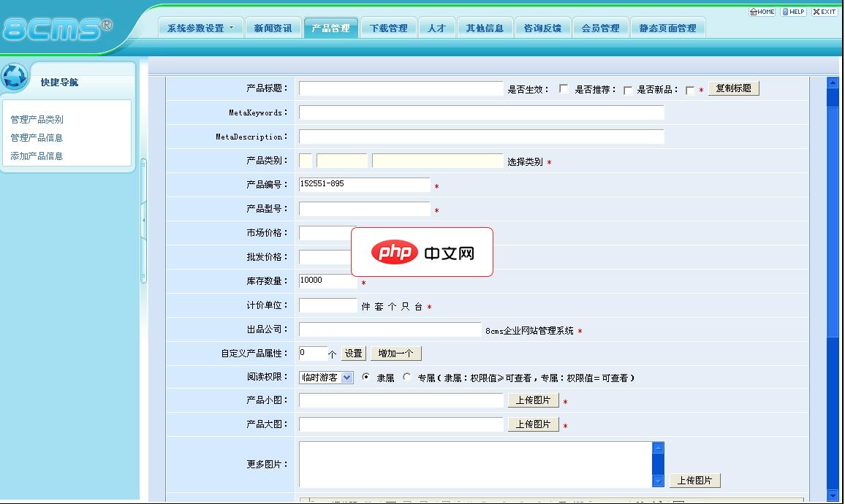Click the 计价单位 input field
845x504 pixels.
[327, 305]
